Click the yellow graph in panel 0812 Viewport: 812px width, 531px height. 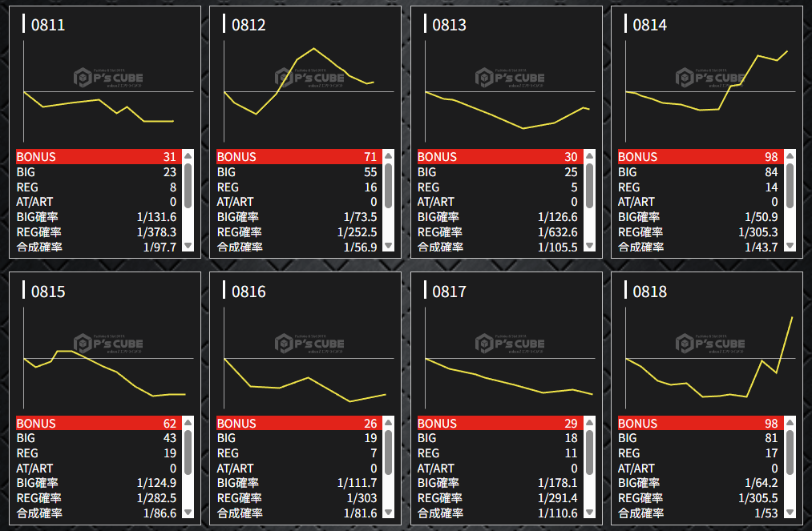pos(299,81)
